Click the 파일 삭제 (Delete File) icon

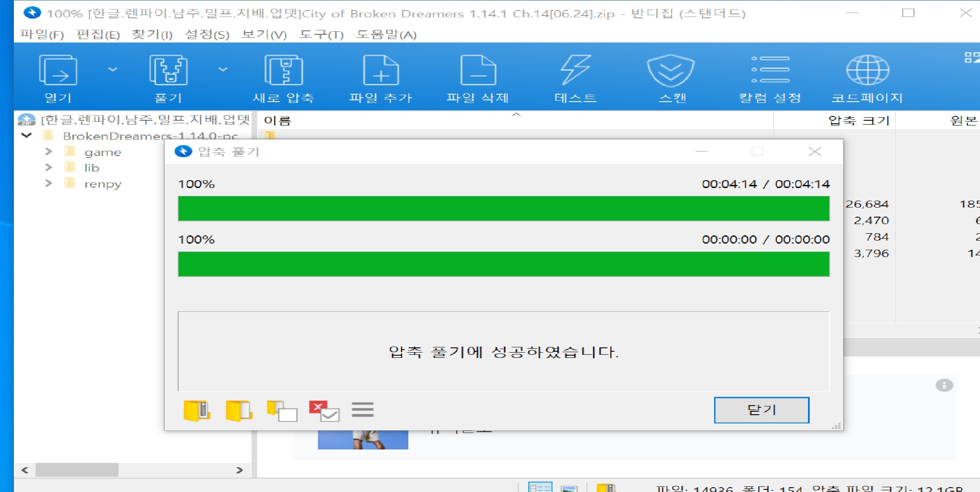pyautogui.click(x=477, y=70)
